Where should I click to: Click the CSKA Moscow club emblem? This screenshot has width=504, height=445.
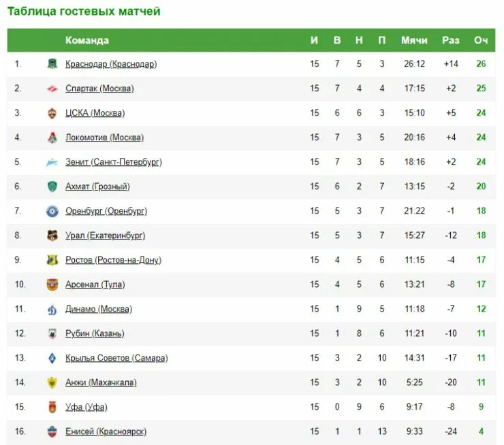tap(52, 113)
